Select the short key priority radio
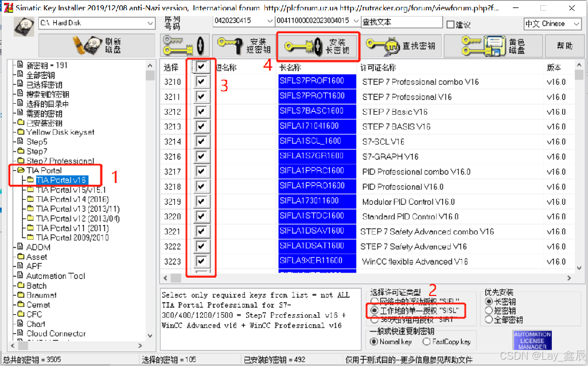Screen dimensions: 588x366 489,310
